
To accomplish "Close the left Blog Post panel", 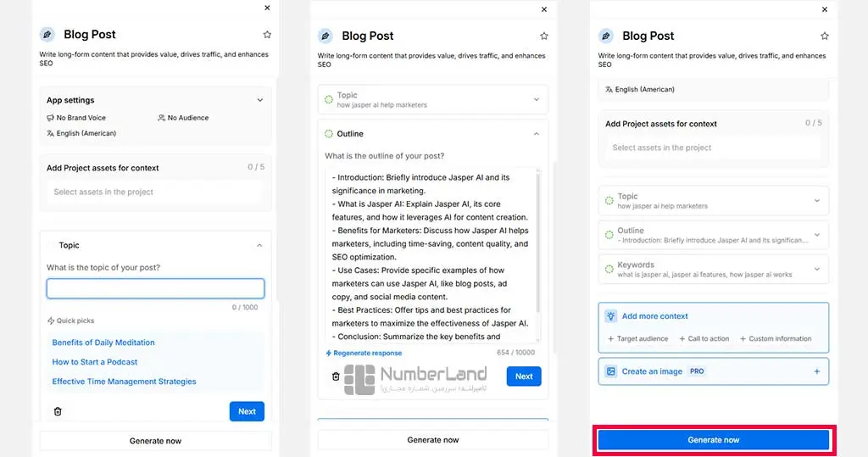I will pyautogui.click(x=267, y=8).
